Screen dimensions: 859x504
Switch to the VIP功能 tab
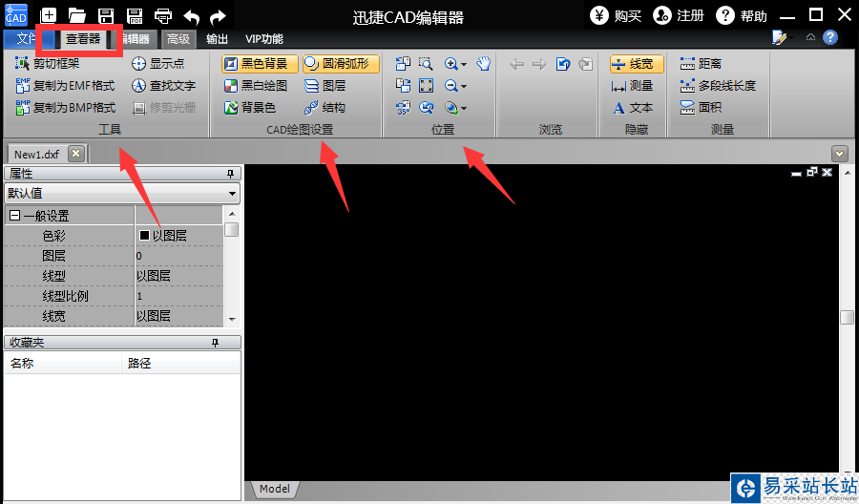pyautogui.click(x=264, y=39)
